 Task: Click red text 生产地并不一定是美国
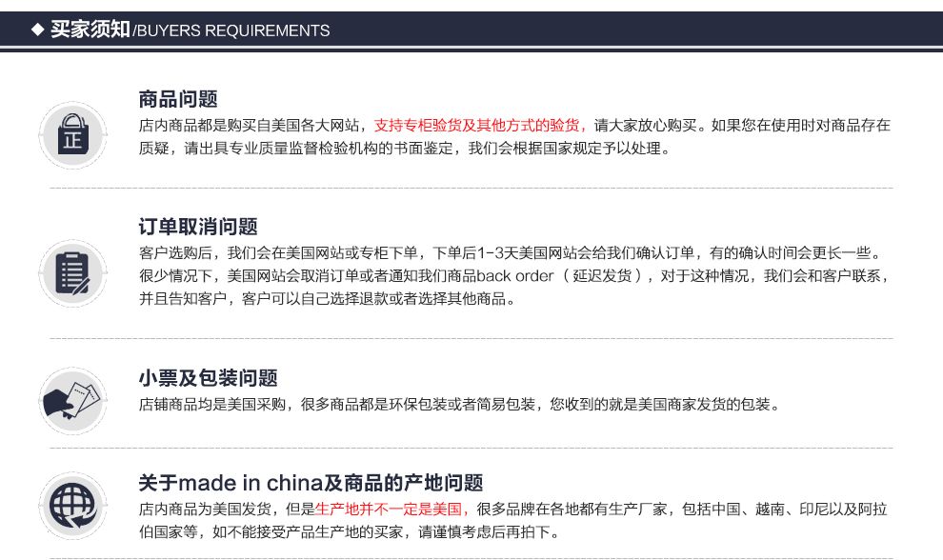point(389,510)
